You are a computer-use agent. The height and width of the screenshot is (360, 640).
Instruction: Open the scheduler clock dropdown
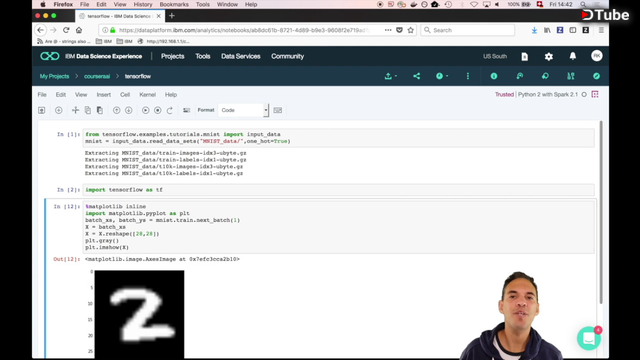click(442, 76)
